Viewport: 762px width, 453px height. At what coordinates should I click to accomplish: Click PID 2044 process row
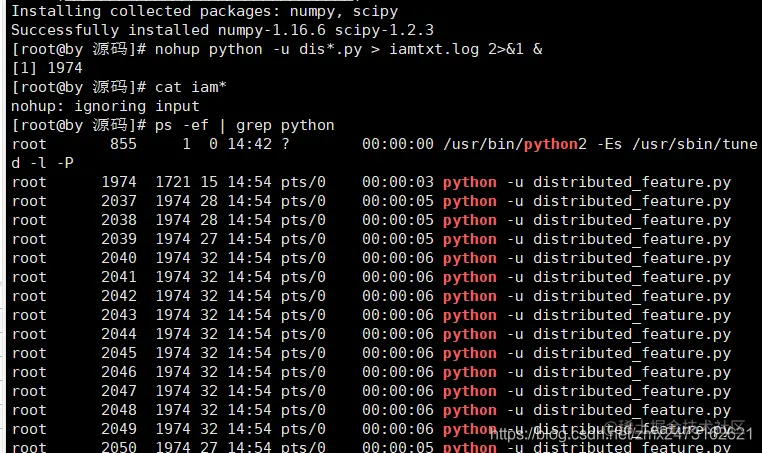click(x=371, y=333)
